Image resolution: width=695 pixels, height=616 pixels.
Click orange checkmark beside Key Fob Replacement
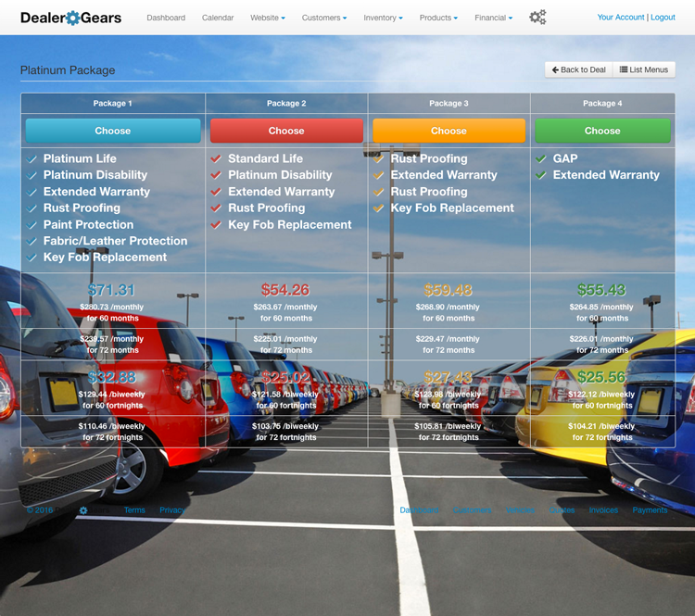378,207
